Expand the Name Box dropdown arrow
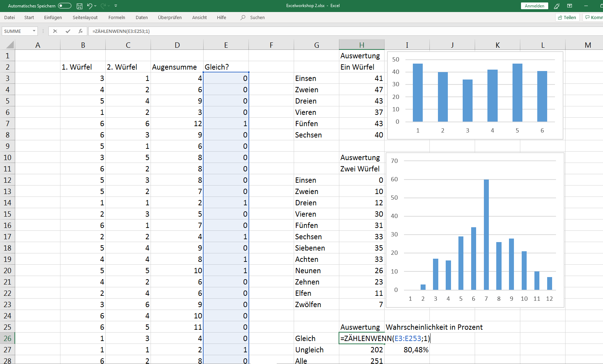The height and width of the screenshot is (364, 603). (34, 31)
